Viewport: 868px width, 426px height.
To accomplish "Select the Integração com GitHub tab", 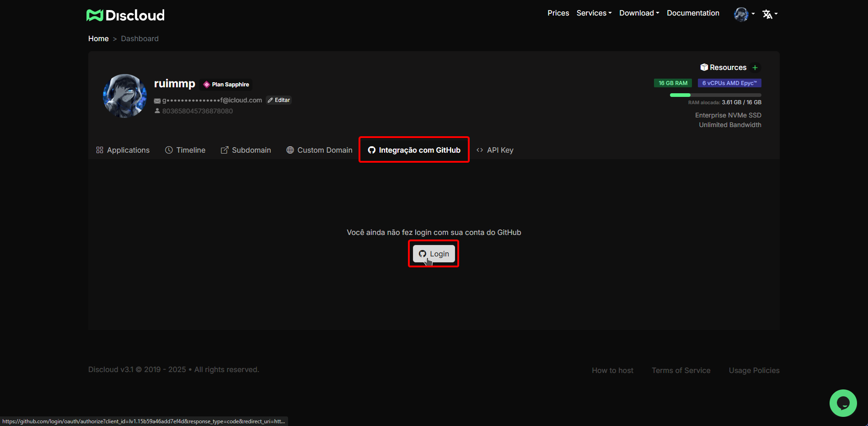I will (x=414, y=150).
